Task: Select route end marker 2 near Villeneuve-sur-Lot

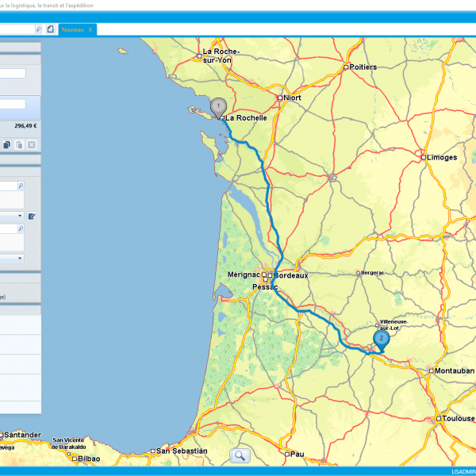Action: click(381, 340)
